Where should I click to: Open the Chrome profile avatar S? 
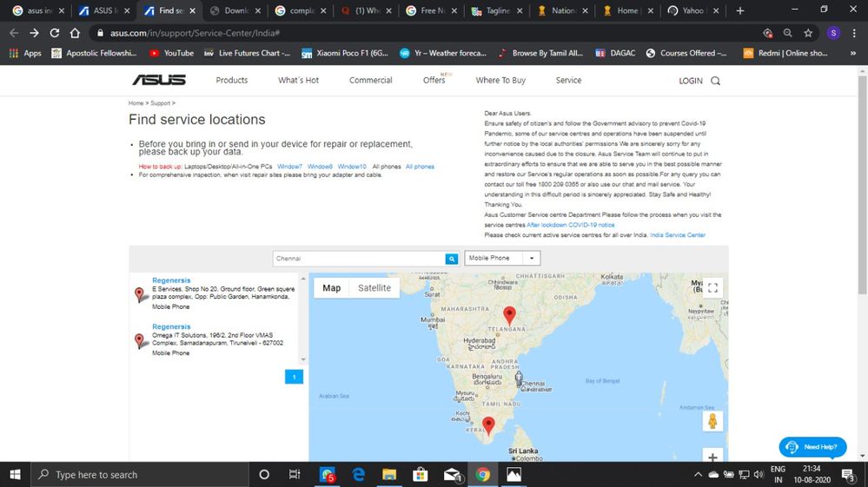(x=833, y=33)
